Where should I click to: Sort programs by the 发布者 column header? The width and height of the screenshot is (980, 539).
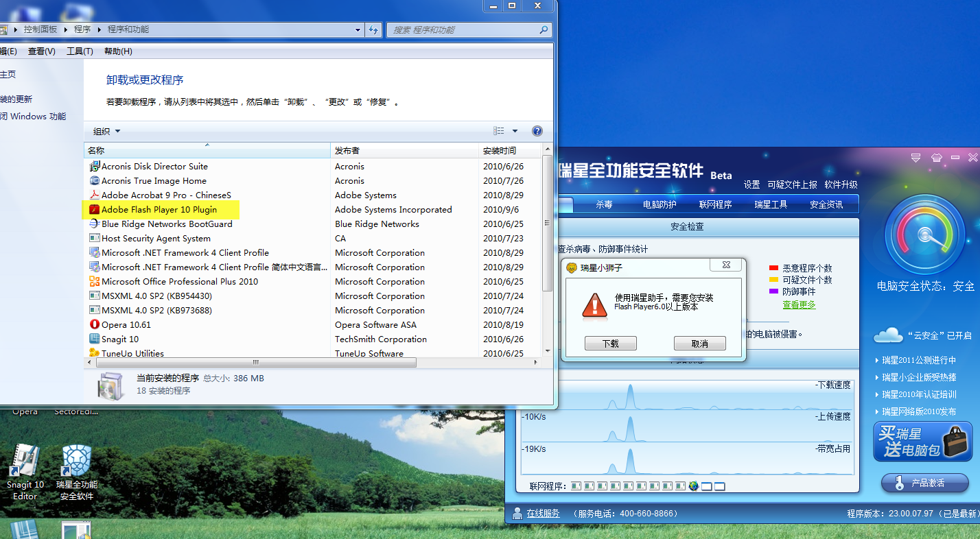pyautogui.click(x=404, y=150)
